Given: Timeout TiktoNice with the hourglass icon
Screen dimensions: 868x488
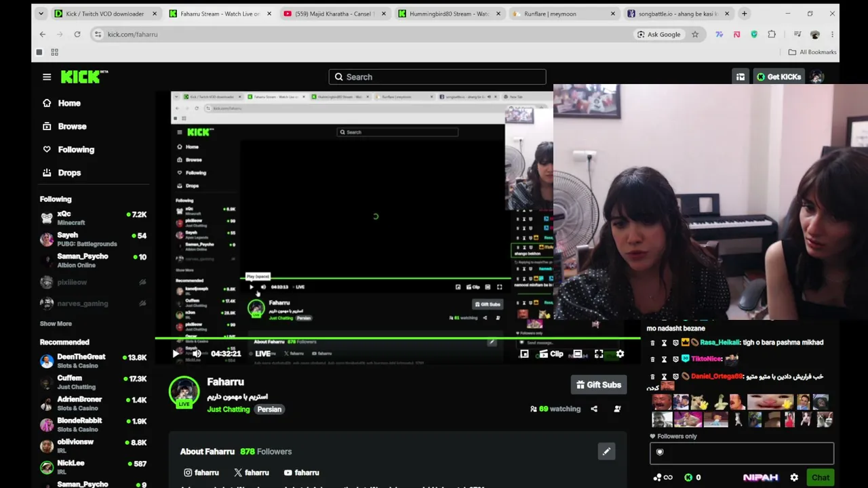Looking at the screenshot, I should (x=664, y=359).
